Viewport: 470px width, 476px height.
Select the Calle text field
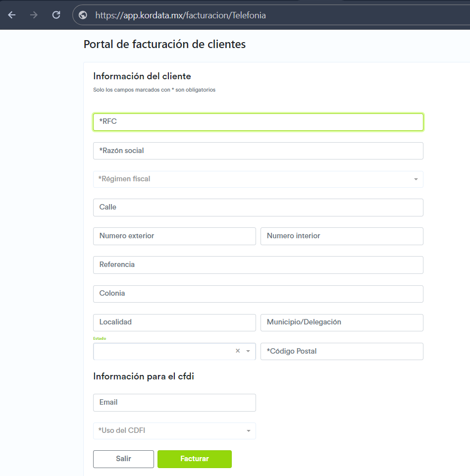(258, 208)
